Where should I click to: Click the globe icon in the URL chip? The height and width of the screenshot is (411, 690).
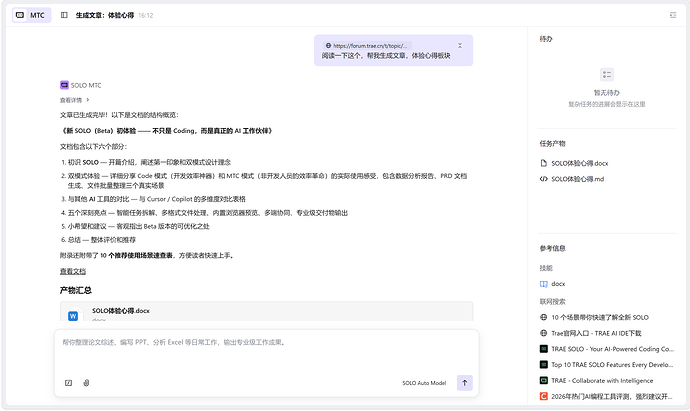coord(328,46)
